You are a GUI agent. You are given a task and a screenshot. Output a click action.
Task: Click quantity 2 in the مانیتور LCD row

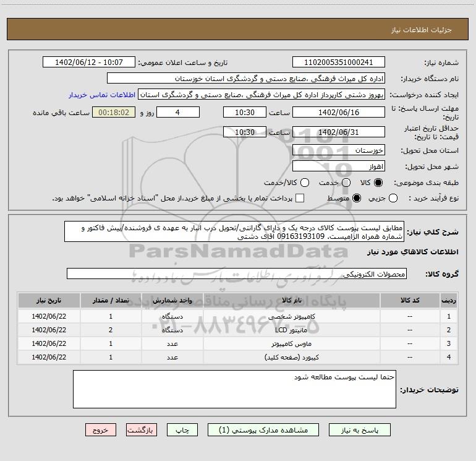(x=111, y=330)
